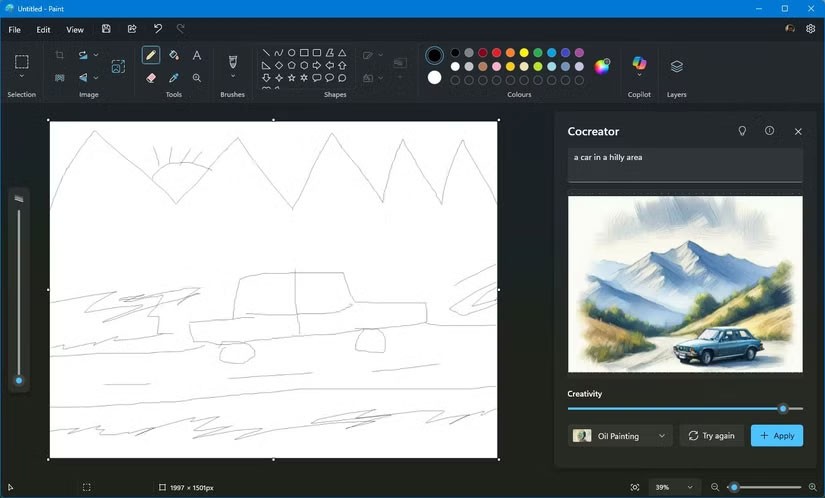Select primary colour black circle
The height and width of the screenshot is (498, 825).
point(434,55)
